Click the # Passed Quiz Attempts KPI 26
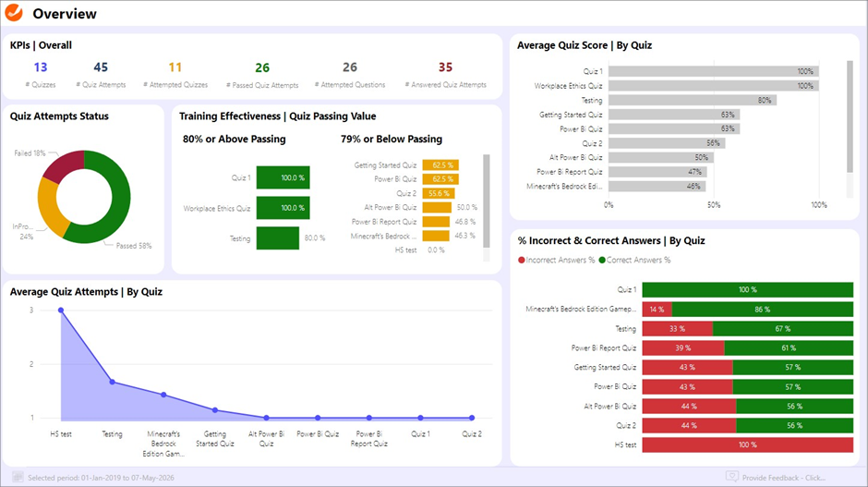The width and height of the screenshot is (868, 487). [262, 67]
